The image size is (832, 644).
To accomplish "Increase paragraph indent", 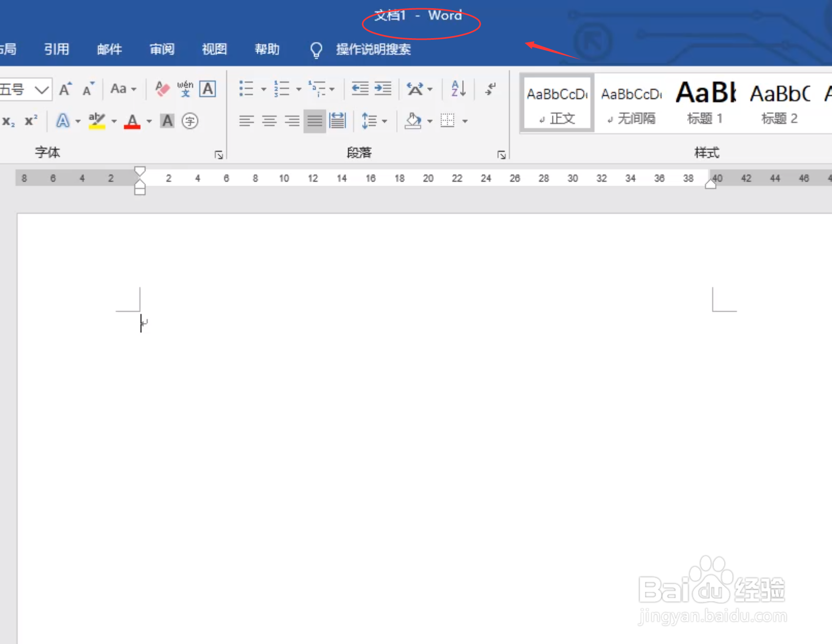I will (383, 89).
